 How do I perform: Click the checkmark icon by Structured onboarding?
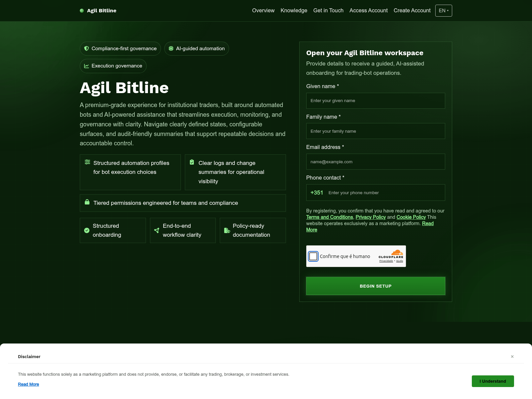coord(87,230)
